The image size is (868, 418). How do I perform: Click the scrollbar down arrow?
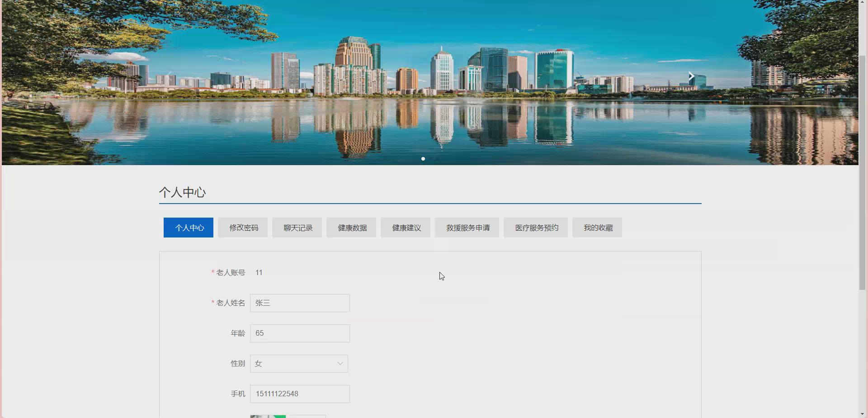(x=863, y=414)
